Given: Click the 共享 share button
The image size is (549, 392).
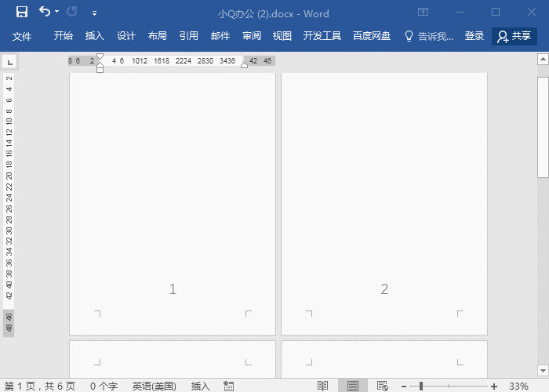Looking at the screenshot, I should [514, 36].
